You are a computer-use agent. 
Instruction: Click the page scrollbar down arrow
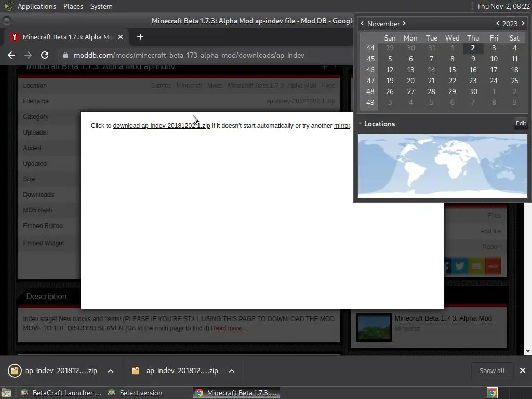[x=528, y=352]
